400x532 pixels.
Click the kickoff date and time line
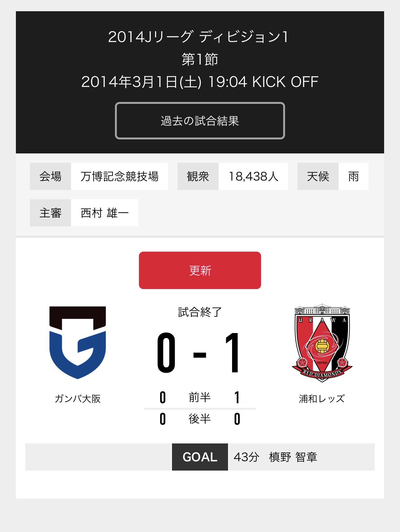(x=200, y=82)
